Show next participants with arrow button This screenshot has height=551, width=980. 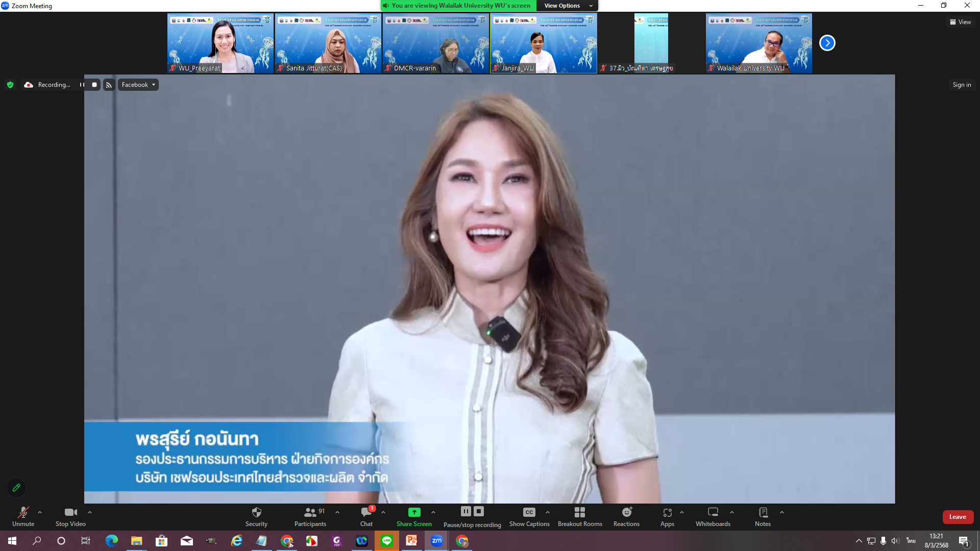(827, 43)
